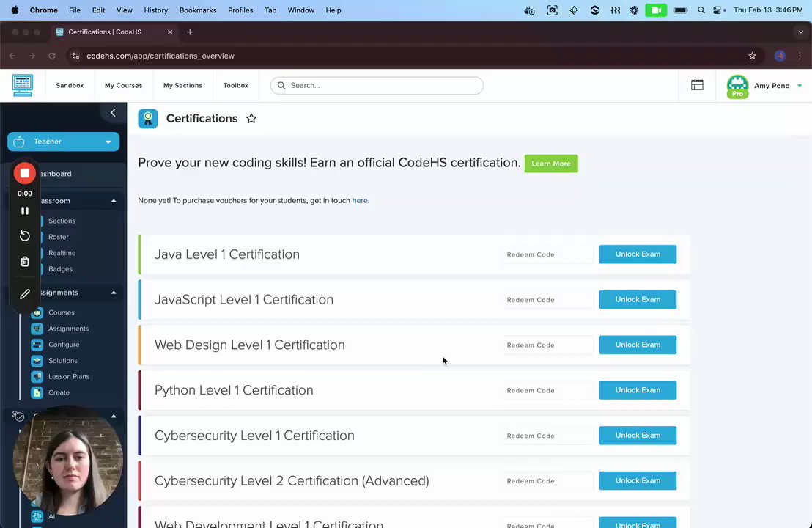Open My Sections in the top navigation
Image resolution: width=812 pixels, height=528 pixels.
182,86
